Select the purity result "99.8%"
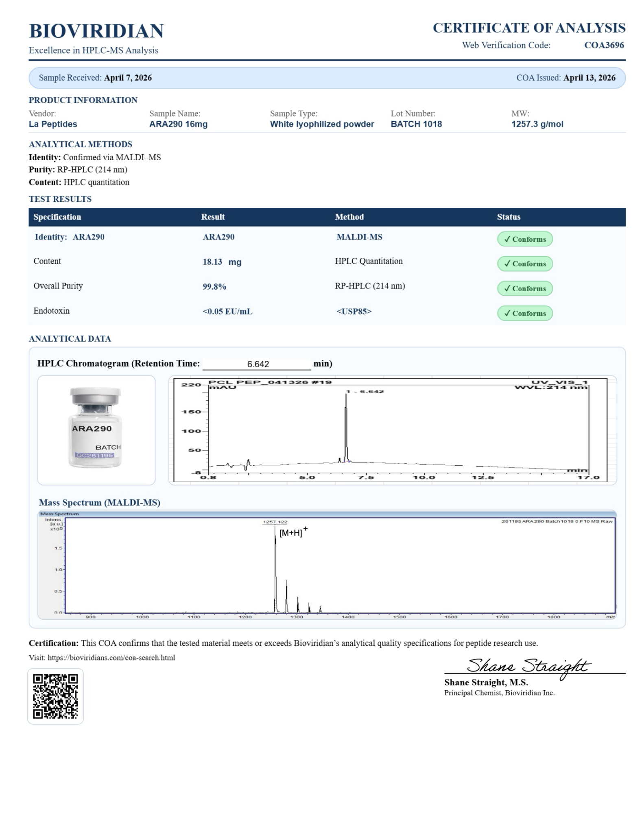The image size is (644, 833). [214, 287]
